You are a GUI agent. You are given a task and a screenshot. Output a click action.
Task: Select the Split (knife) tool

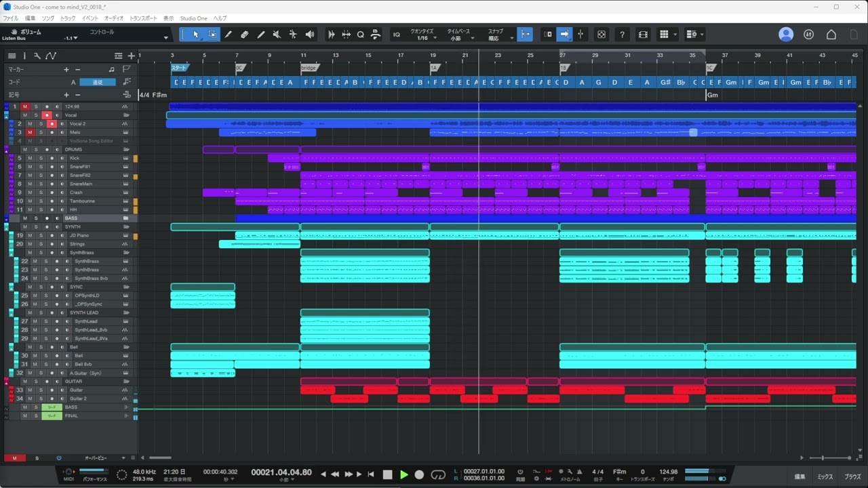click(x=229, y=35)
